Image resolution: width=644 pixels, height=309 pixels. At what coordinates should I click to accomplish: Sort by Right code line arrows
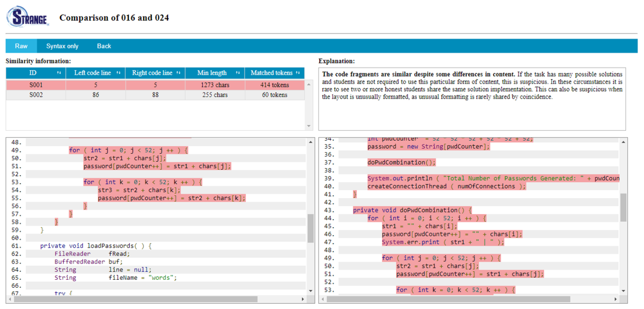pos(178,73)
